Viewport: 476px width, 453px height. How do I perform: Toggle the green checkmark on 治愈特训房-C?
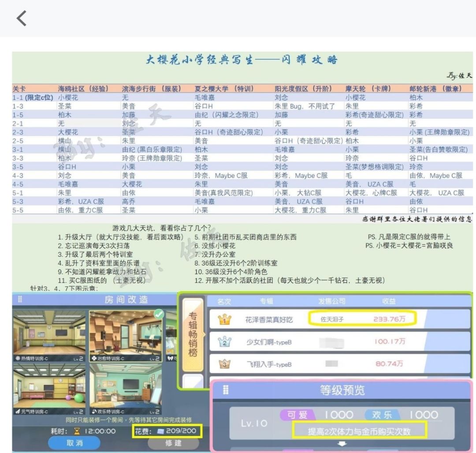pyautogui.click(x=159, y=314)
